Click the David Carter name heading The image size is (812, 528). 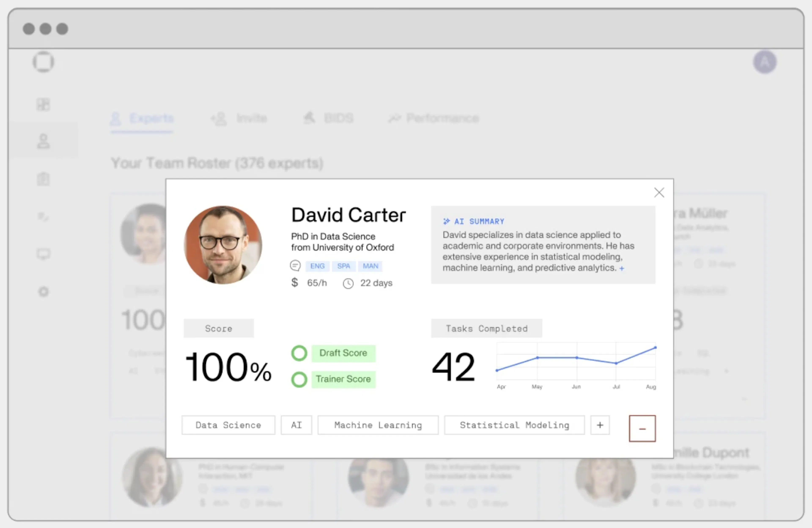point(348,215)
